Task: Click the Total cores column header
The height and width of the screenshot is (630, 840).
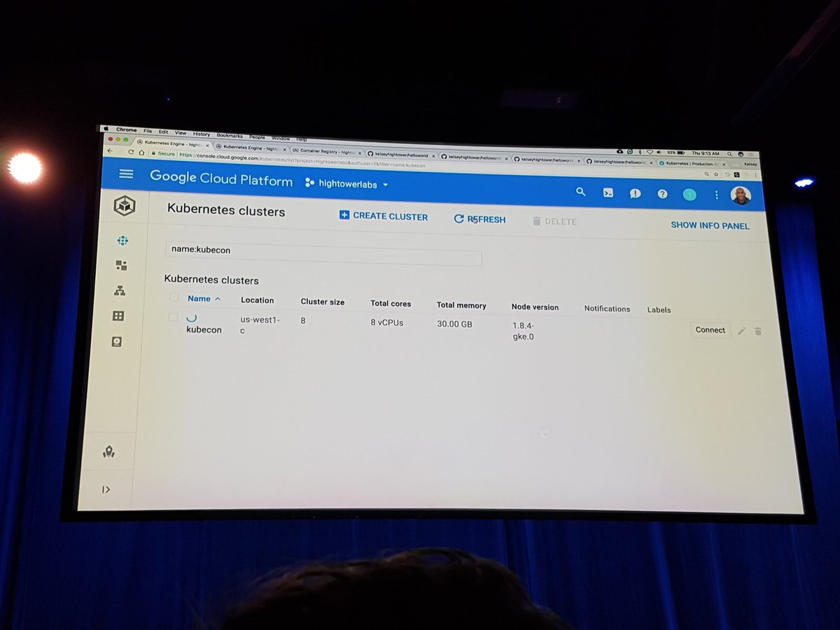Action: [x=391, y=304]
